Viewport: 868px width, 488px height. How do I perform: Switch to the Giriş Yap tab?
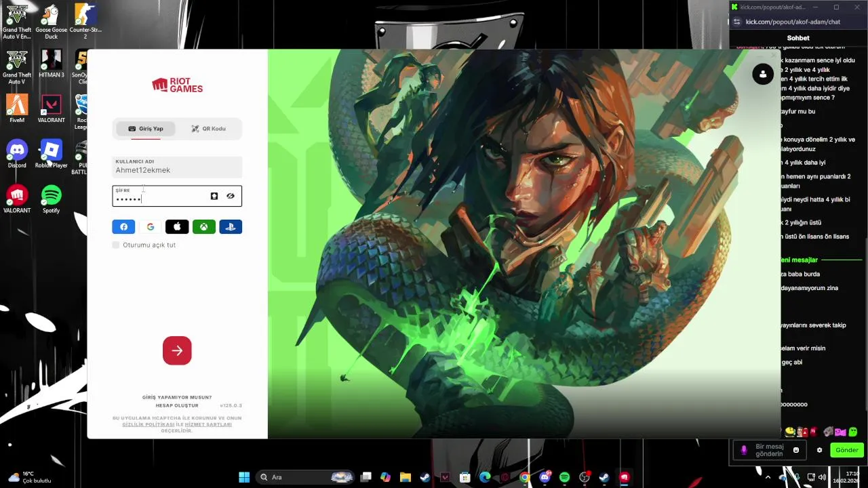146,129
